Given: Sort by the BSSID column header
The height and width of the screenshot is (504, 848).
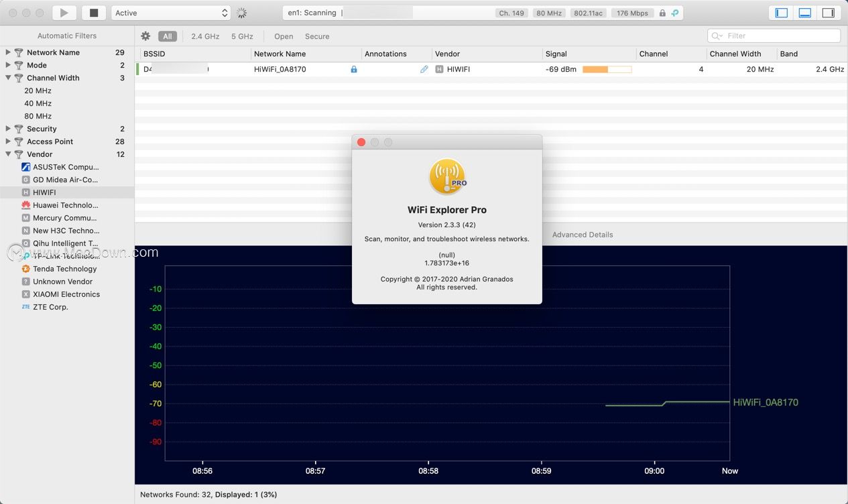Looking at the screenshot, I should tap(195, 54).
